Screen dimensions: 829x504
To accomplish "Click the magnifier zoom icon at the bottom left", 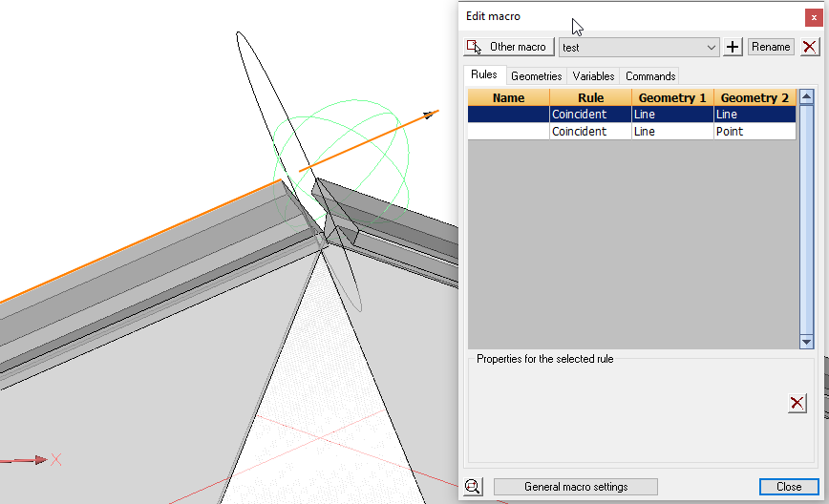I will [473, 487].
